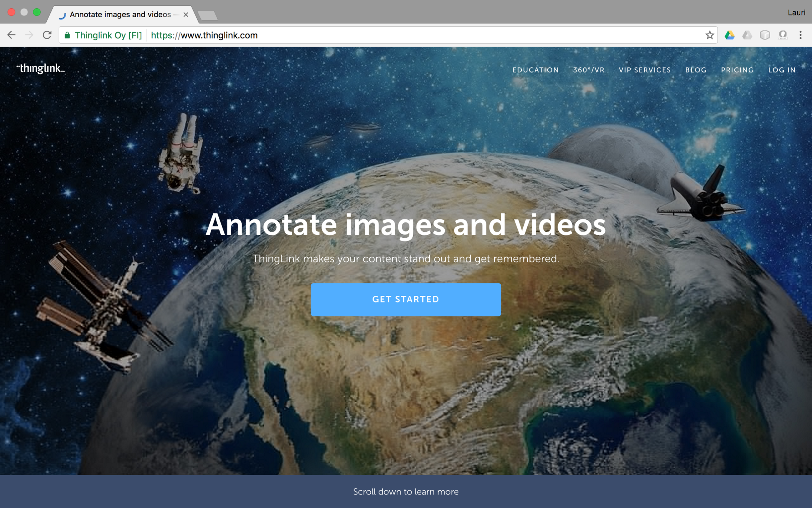This screenshot has width=812, height=508.
Task: Open VIP SERVICES in navigation
Action: coord(645,70)
